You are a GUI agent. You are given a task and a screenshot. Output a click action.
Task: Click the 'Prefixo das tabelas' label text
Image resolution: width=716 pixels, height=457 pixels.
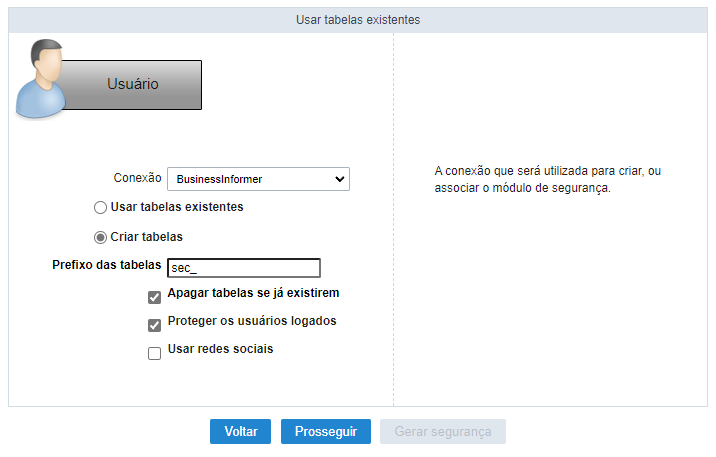pyautogui.click(x=106, y=266)
